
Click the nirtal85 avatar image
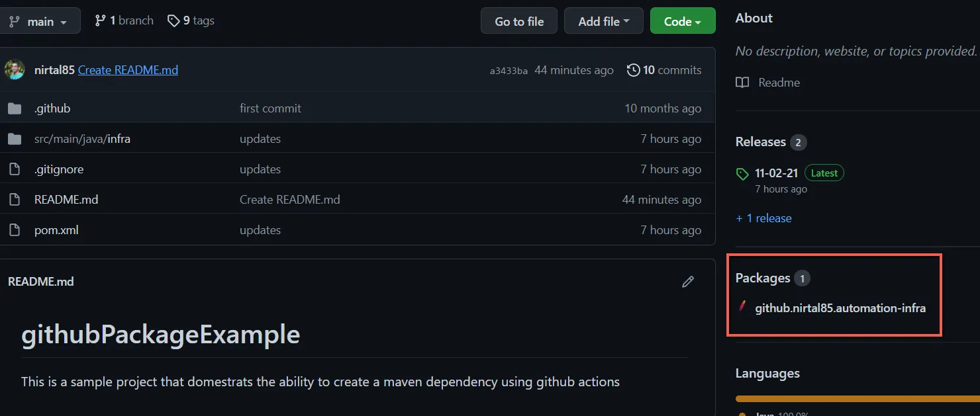(15, 69)
